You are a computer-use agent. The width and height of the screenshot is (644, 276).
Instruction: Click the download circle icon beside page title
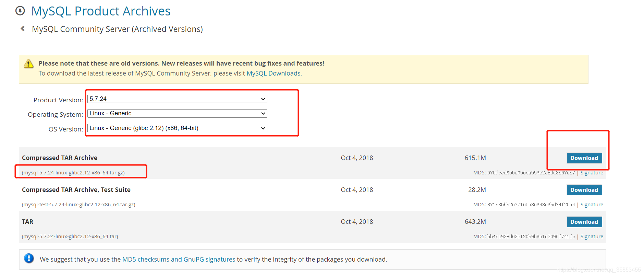pyautogui.click(x=20, y=11)
